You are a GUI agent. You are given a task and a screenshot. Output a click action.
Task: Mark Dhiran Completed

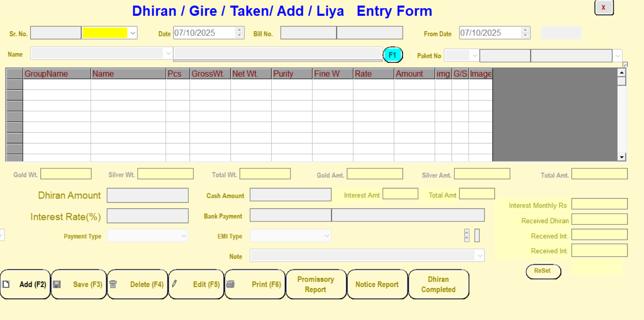(x=438, y=284)
